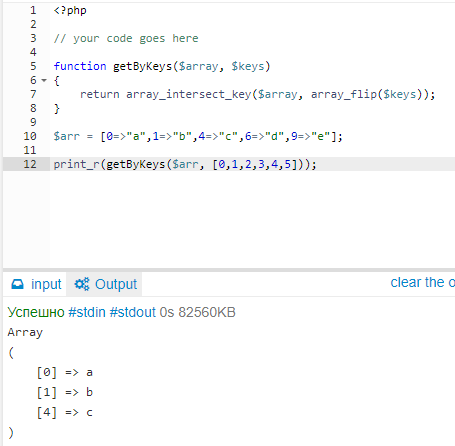
Task: Click the empty editor area below the code
Action: coord(252,219)
